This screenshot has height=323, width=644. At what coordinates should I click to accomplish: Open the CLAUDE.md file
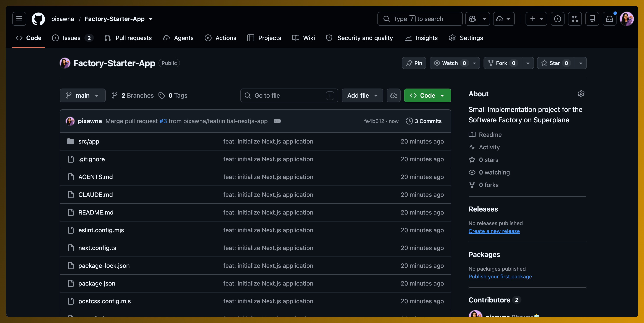95,194
